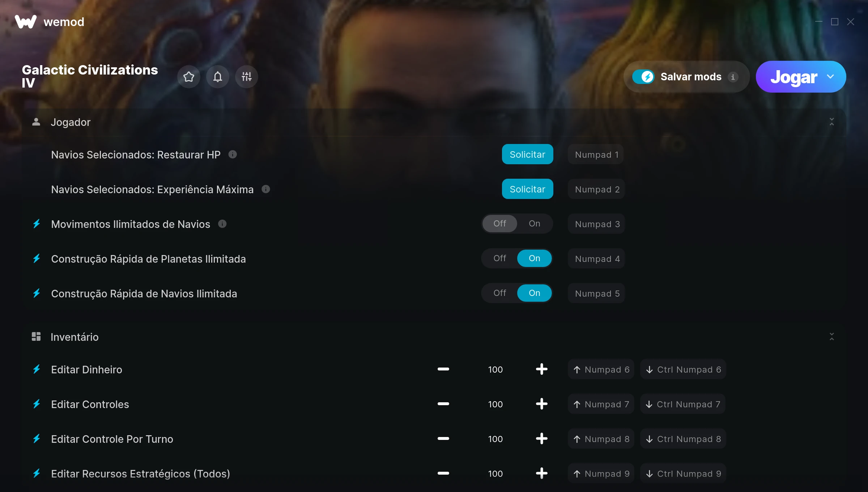
Task: Show info for Restaurar HP cheat
Action: [233, 154]
